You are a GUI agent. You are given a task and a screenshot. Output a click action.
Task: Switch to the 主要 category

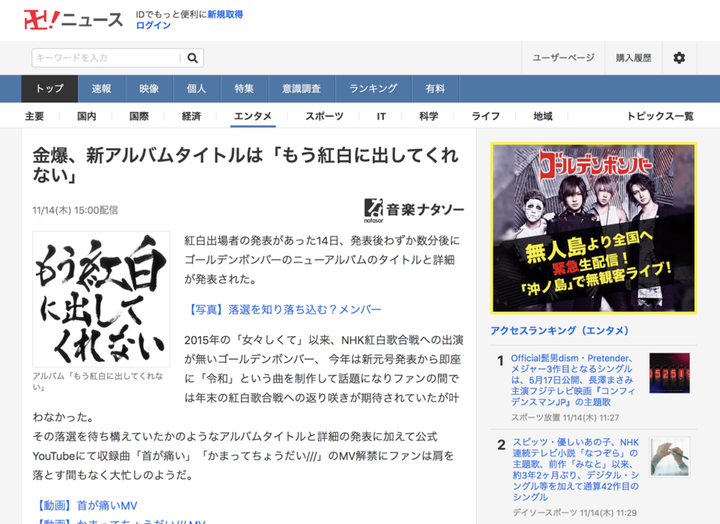click(x=34, y=116)
